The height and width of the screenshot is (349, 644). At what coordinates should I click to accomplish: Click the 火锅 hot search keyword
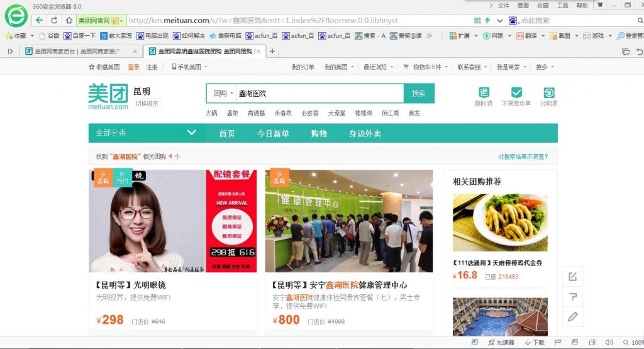tap(211, 113)
